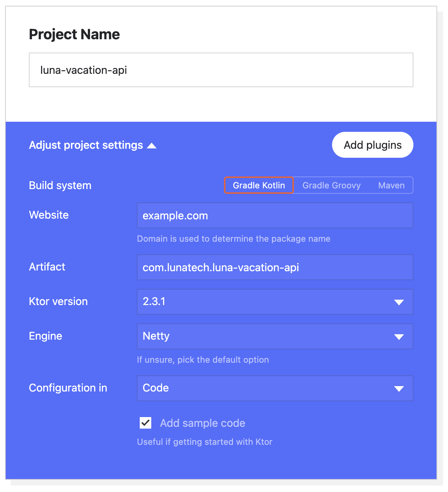Open the Ktor version 2.3.1 dropdown
Viewport: 448px width, 492px height.
point(275,302)
